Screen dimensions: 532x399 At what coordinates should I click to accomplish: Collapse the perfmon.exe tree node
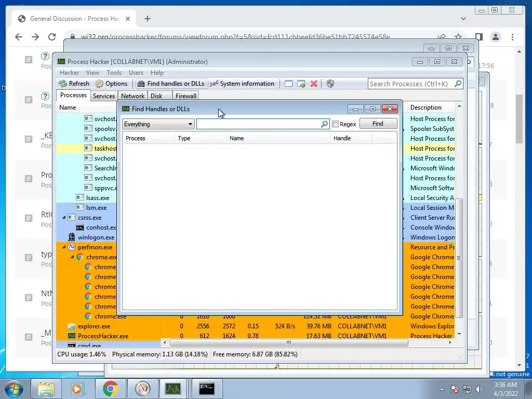64,247
